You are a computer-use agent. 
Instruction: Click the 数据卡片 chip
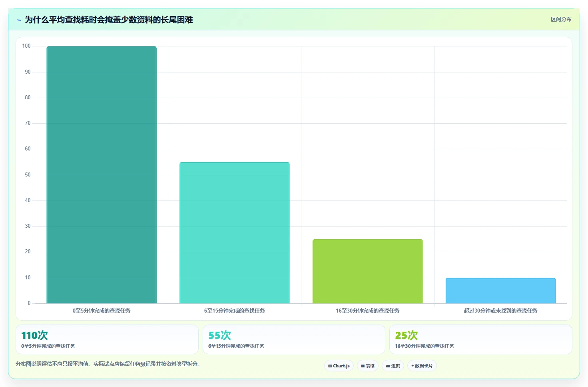(422, 366)
